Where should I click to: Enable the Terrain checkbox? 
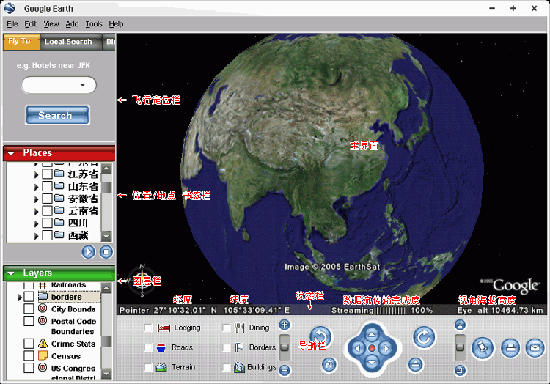(x=148, y=367)
